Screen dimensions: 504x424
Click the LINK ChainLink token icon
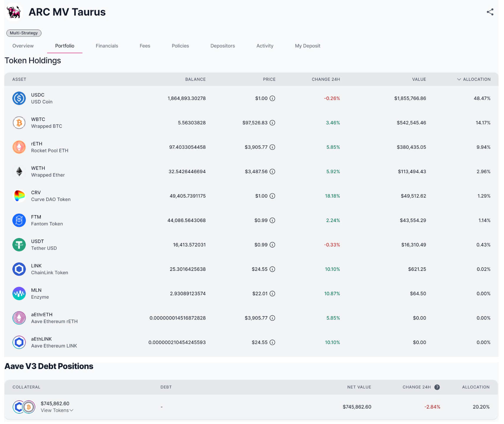coord(19,269)
